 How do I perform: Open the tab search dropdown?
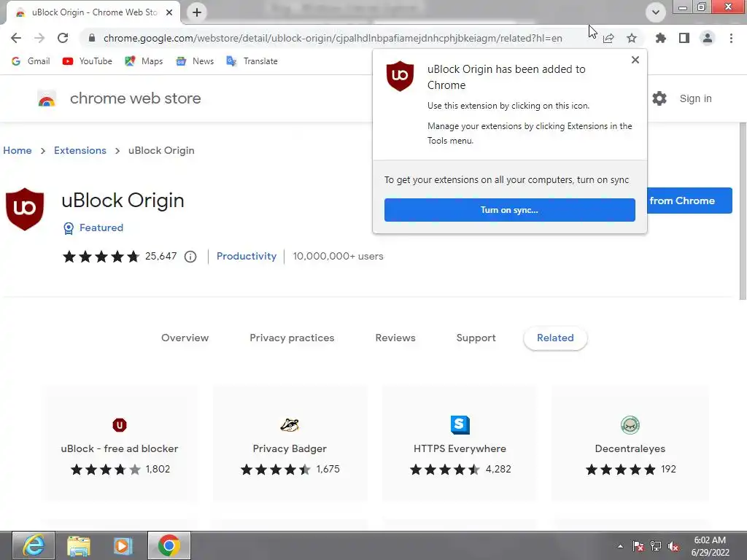point(656,12)
